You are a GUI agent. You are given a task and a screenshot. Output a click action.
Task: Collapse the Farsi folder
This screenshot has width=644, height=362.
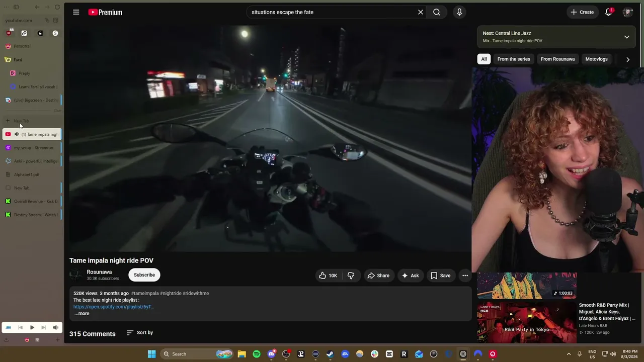[18, 60]
